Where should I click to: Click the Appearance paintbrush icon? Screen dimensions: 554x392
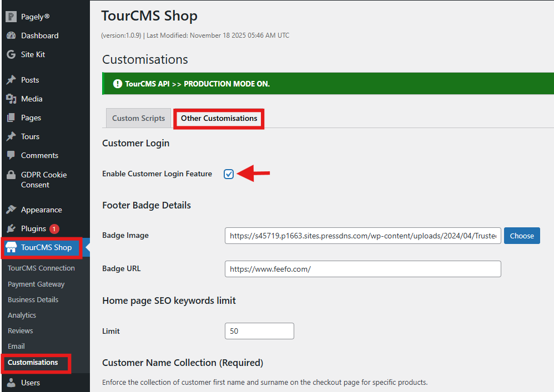pos(11,210)
